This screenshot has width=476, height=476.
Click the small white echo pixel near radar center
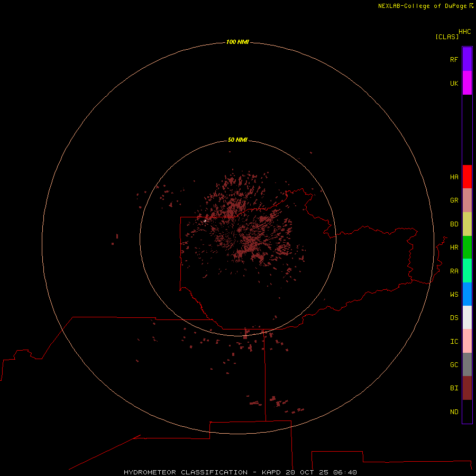pyautogui.click(x=205, y=221)
